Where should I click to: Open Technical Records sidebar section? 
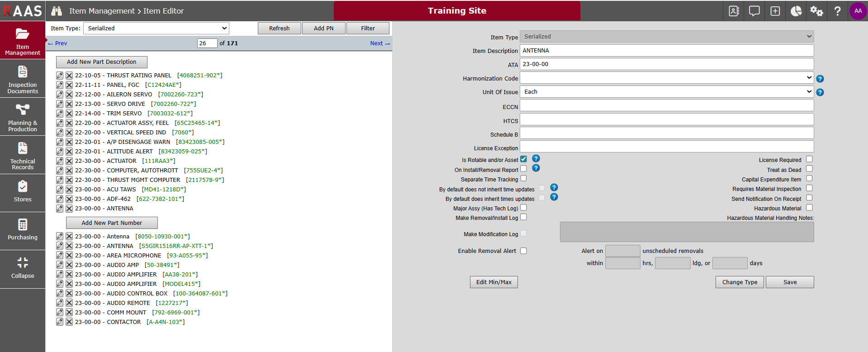coord(23,155)
